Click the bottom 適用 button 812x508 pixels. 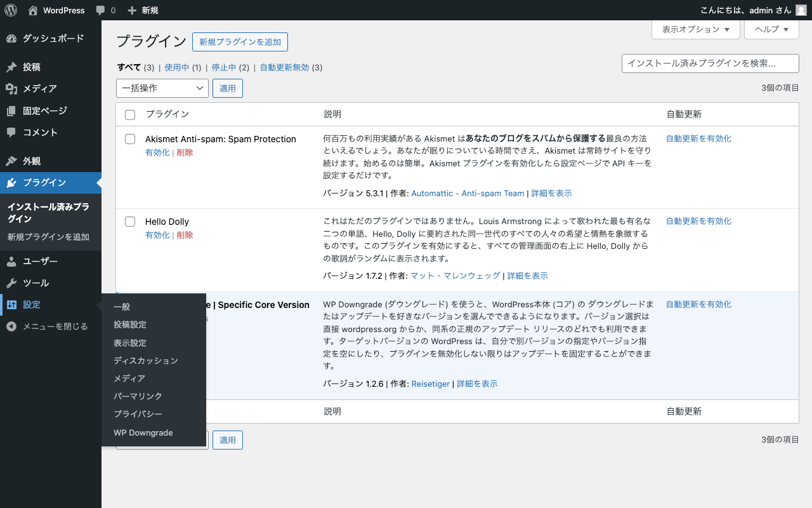228,440
